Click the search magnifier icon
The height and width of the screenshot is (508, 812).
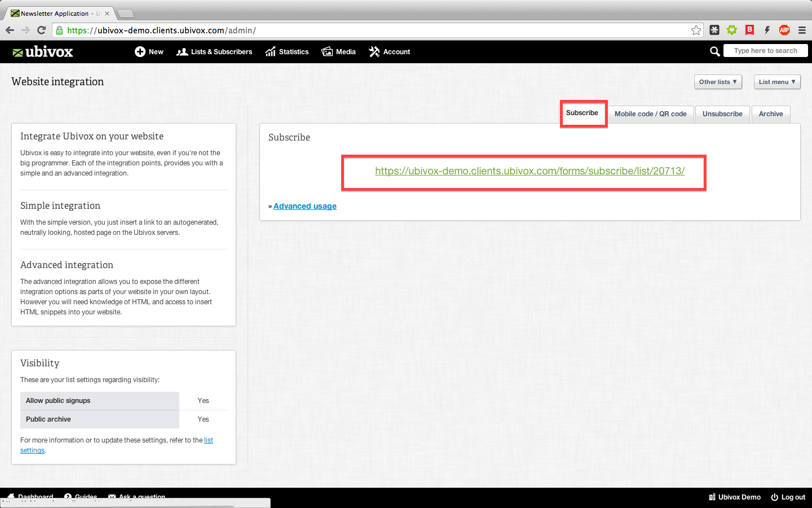714,51
